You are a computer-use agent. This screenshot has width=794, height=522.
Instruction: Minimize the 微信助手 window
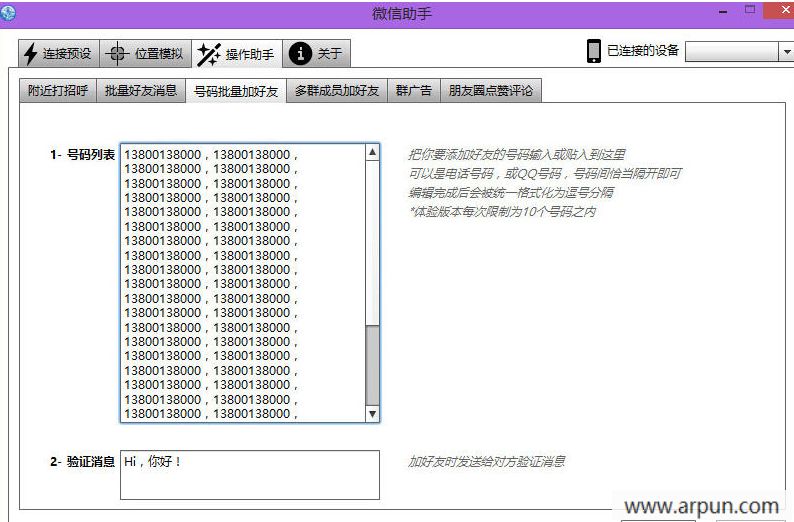(723, 11)
